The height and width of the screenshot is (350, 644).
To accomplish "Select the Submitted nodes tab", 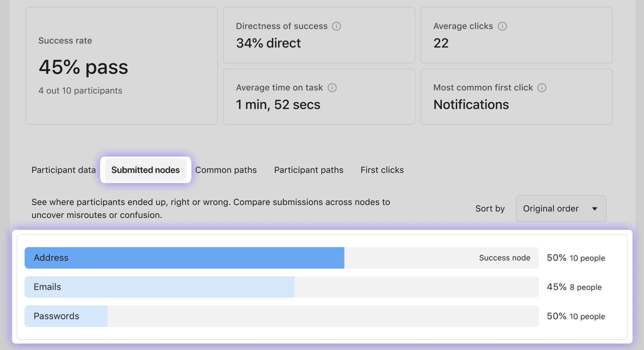I will pos(145,170).
